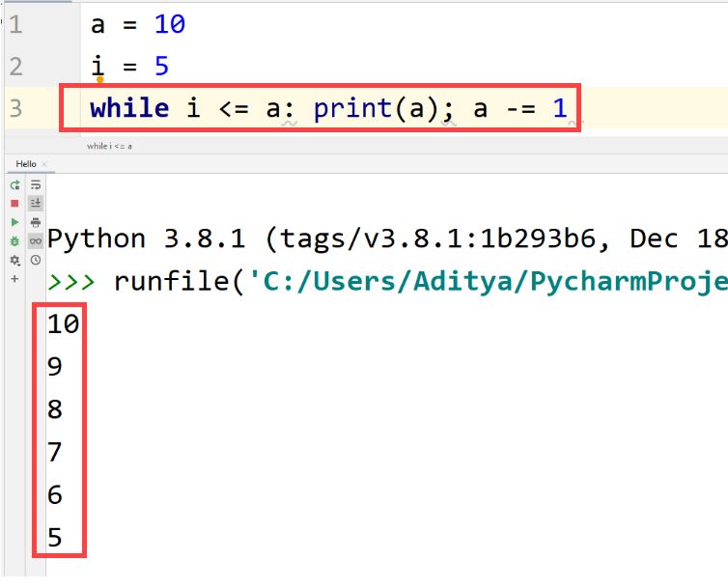Screen dimensions: 728x588
Task: Click output value 9 in console
Action: pos(55,367)
